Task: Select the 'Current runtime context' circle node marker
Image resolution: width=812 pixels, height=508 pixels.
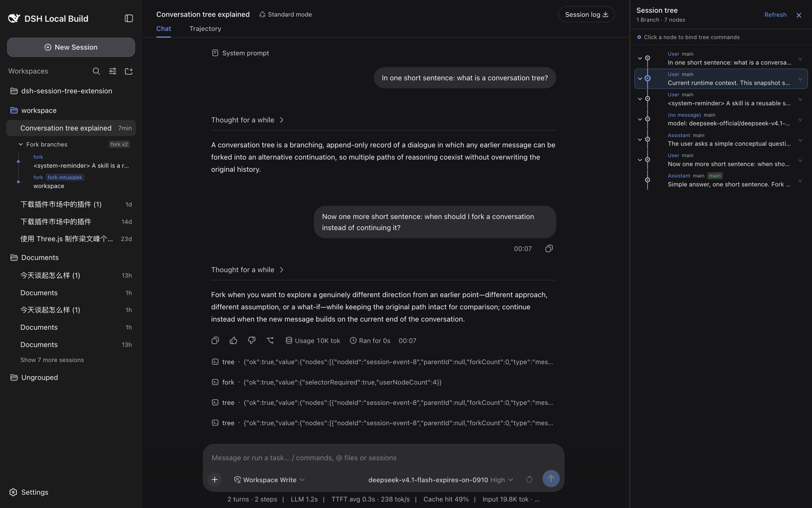Action: [x=647, y=78]
